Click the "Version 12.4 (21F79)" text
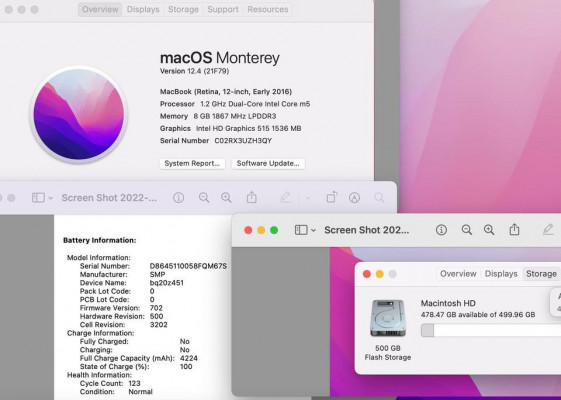The width and height of the screenshot is (561, 400). point(194,71)
